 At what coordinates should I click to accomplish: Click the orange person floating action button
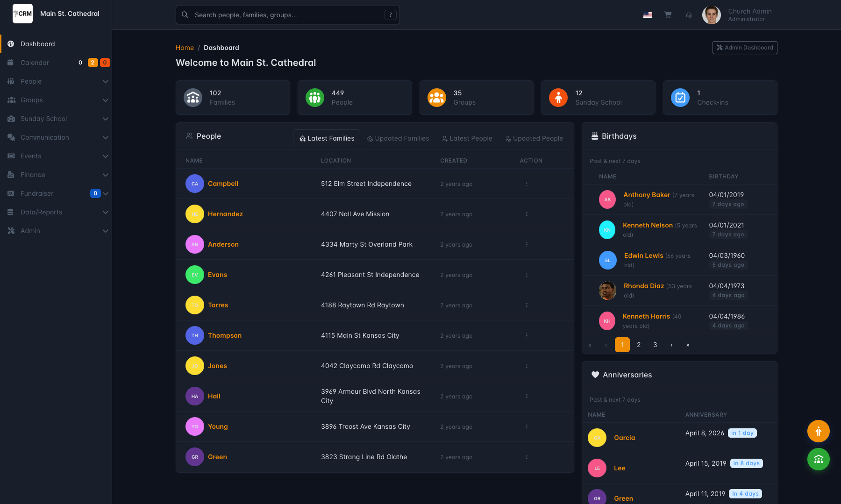(818, 431)
